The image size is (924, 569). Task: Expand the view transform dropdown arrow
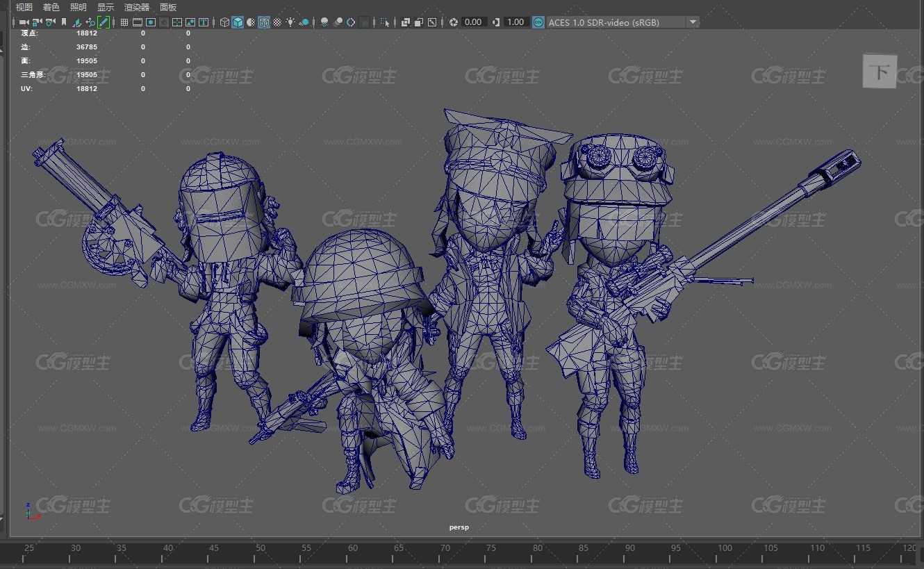coord(692,22)
